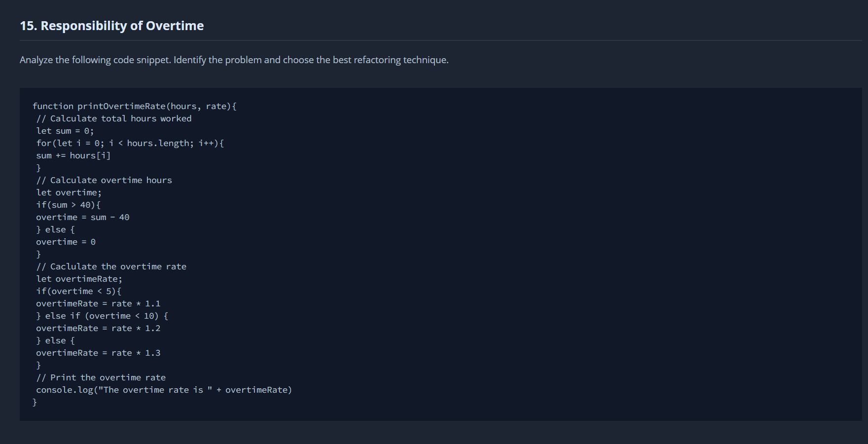Click the "overtimeRate = rate * 1.3" line
The height and width of the screenshot is (444, 868).
pyautogui.click(x=98, y=353)
